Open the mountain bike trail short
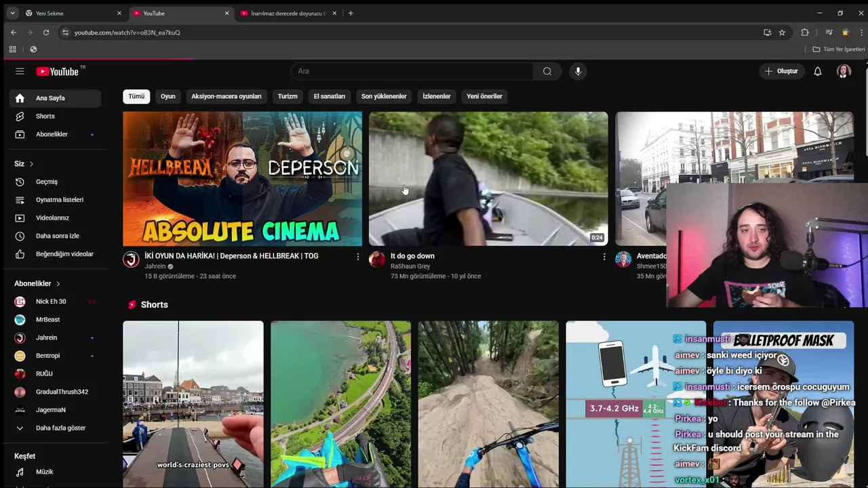This screenshot has width=868, height=488. click(x=488, y=405)
